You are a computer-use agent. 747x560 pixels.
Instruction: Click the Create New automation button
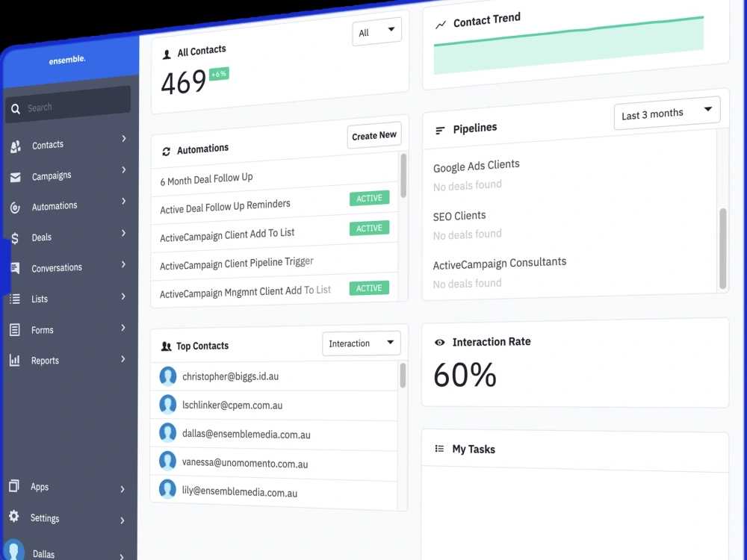(x=374, y=136)
